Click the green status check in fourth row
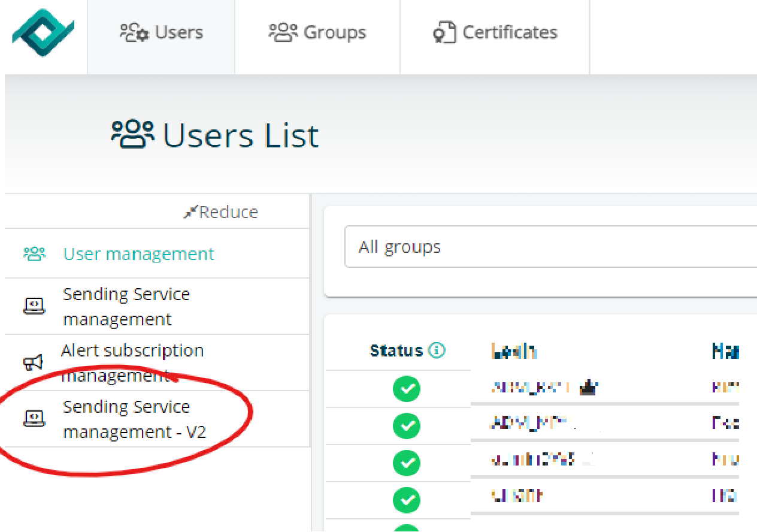This screenshot has height=532, width=757. [407, 500]
